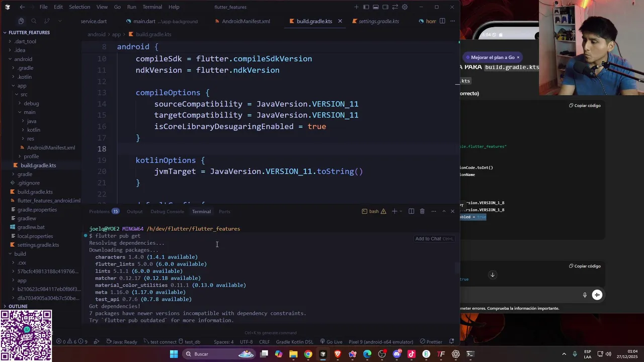This screenshot has width=644, height=362.
Task: Click Java: Ready status item
Action: tap(122, 342)
